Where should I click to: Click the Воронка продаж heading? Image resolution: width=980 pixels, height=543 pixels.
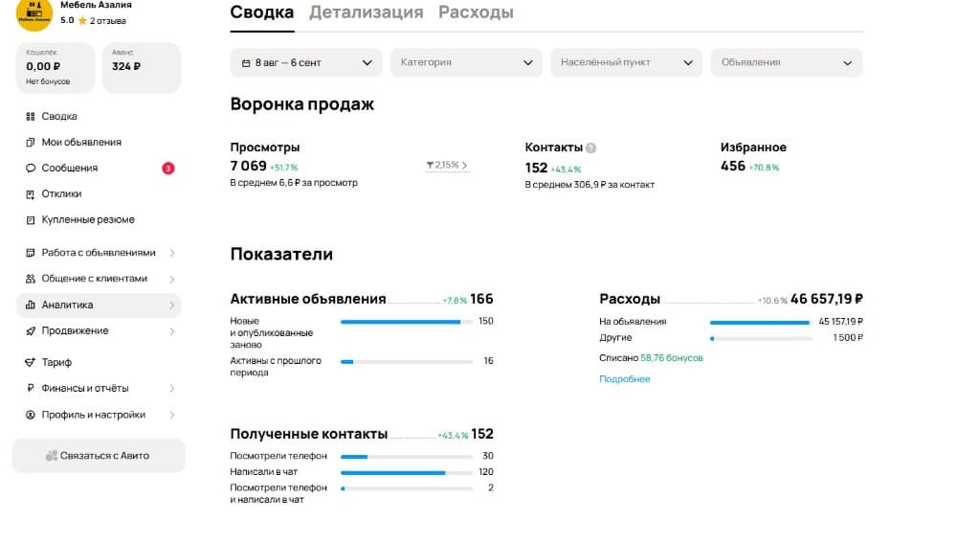point(301,104)
